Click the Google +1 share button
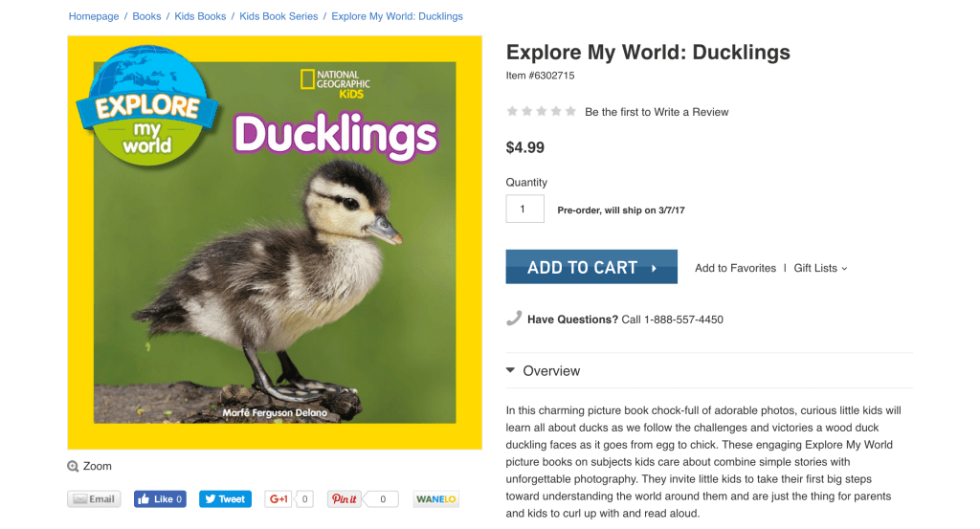980x529 pixels. [x=279, y=499]
